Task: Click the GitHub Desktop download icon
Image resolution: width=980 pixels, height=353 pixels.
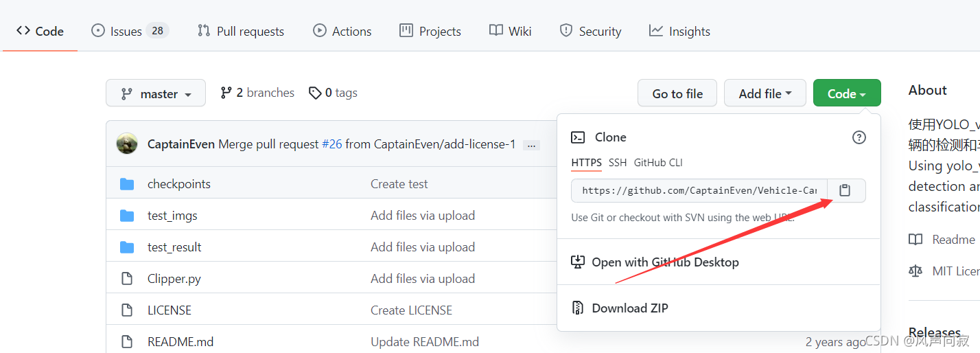Action: [x=578, y=262]
